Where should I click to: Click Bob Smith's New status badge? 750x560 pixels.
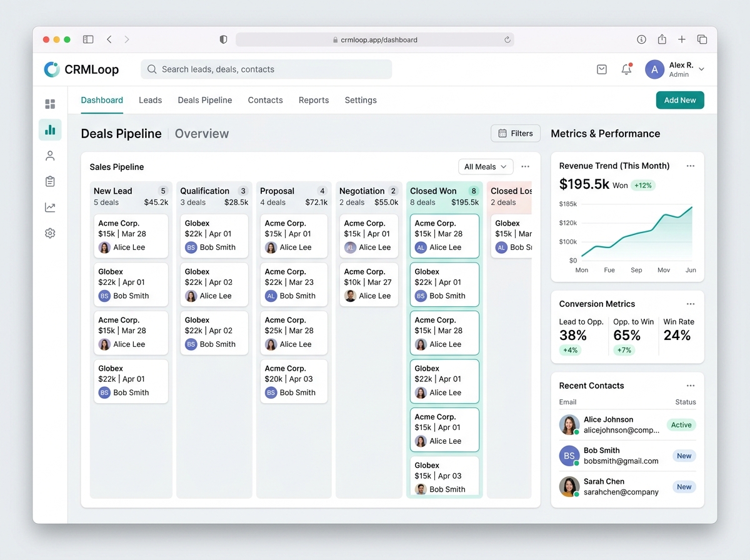684,456
